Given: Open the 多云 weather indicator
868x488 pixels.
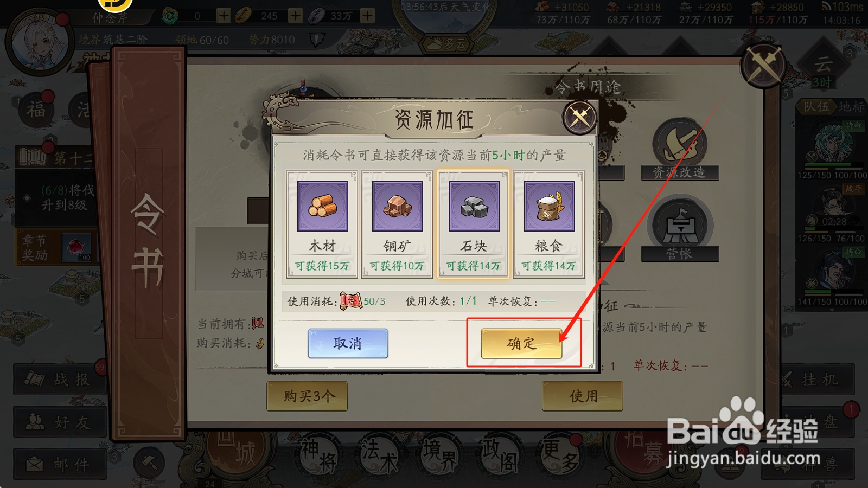Looking at the screenshot, I should tap(448, 43).
